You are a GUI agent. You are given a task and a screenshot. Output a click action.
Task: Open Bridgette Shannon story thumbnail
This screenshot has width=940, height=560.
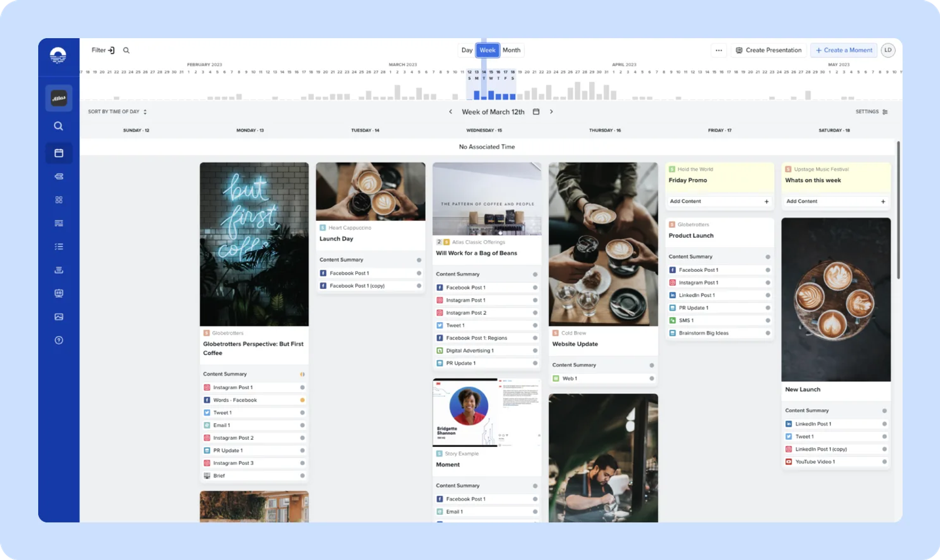click(x=486, y=413)
